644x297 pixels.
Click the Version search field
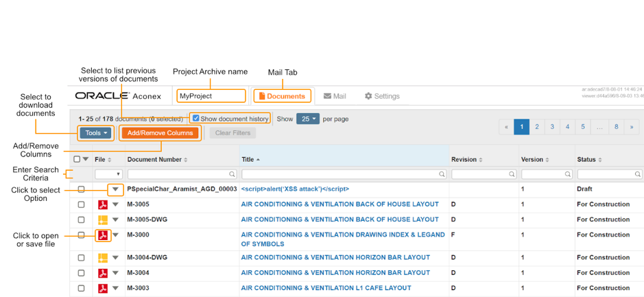click(x=547, y=174)
